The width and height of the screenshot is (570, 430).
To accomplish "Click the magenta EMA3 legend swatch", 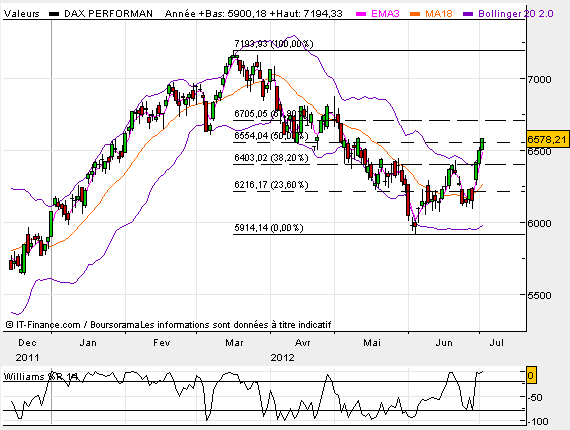I will 361,14.
